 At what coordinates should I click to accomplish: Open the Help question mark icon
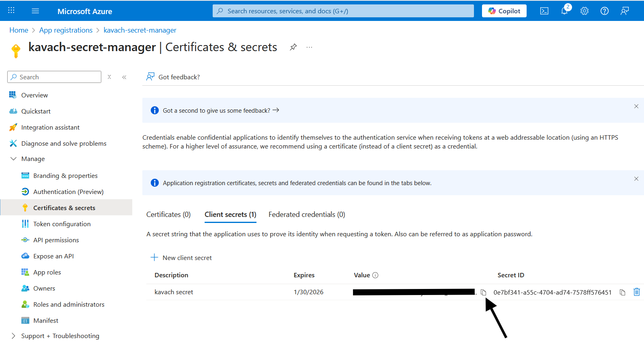(605, 11)
